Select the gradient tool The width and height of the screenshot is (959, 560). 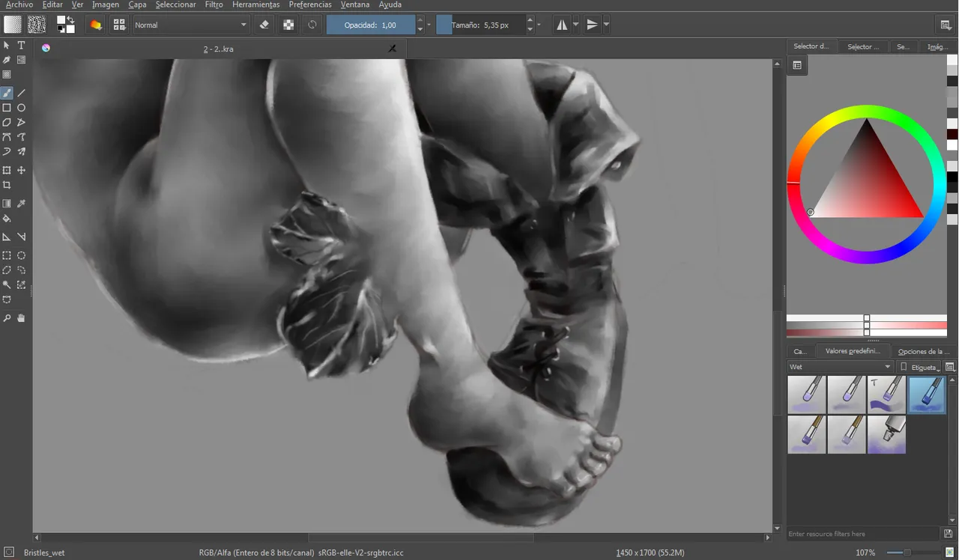click(x=7, y=204)
